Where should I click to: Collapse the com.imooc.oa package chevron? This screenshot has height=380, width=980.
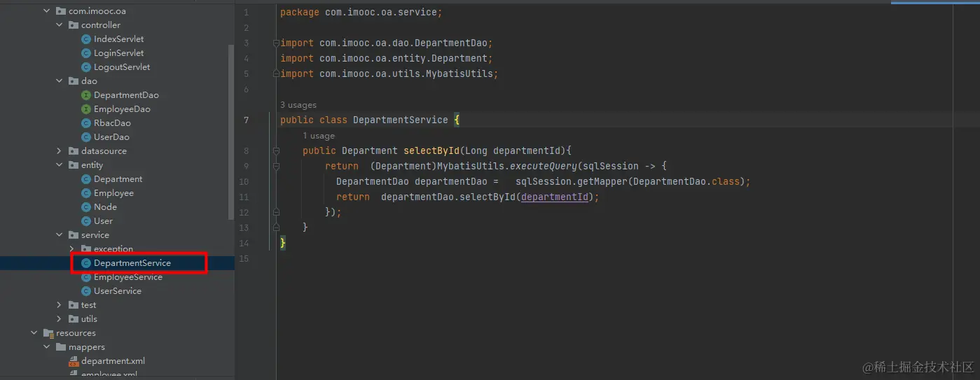point(47,11)
